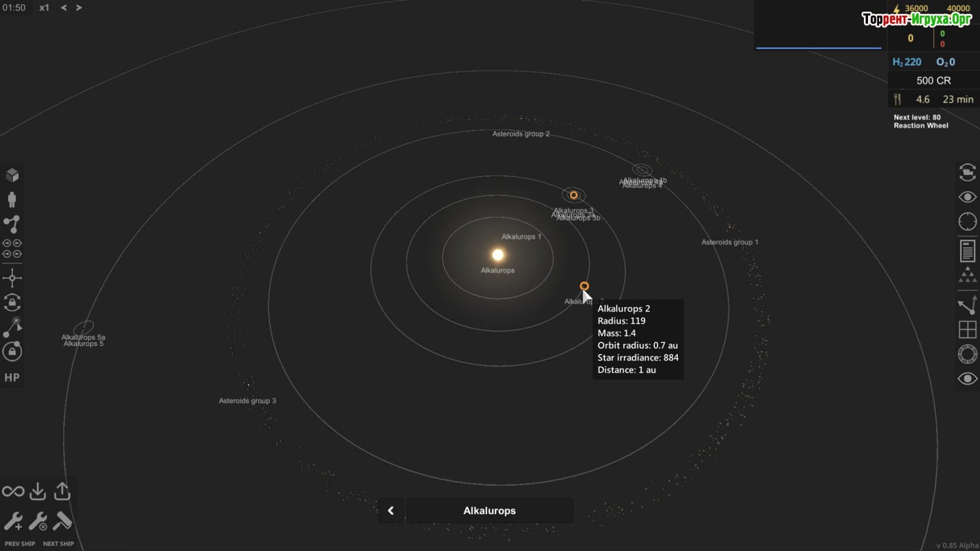This screenshot has width=980, height=551.
Task: Select planet Alkalurops 2 orange marker
Action: click(584, 286)
